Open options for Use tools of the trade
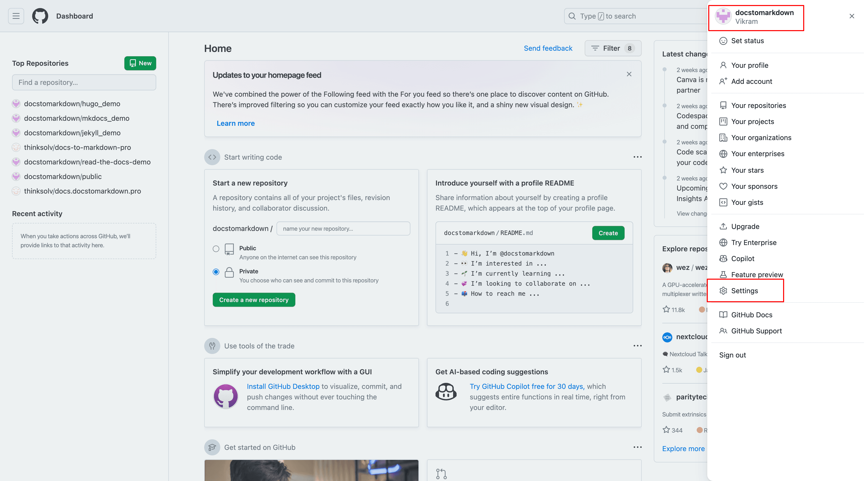Image resolution: width=868 pixels, height=481 pixels. point(637,346)
